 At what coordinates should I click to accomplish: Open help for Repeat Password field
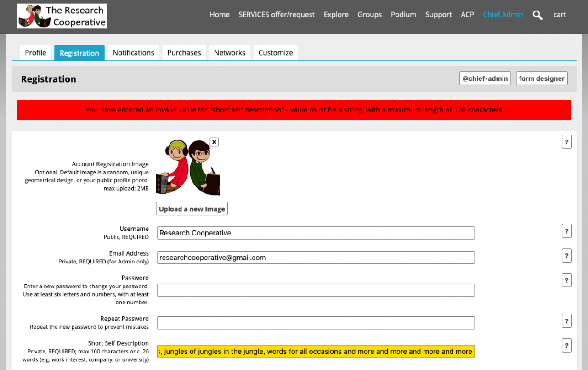coord(567,321)
